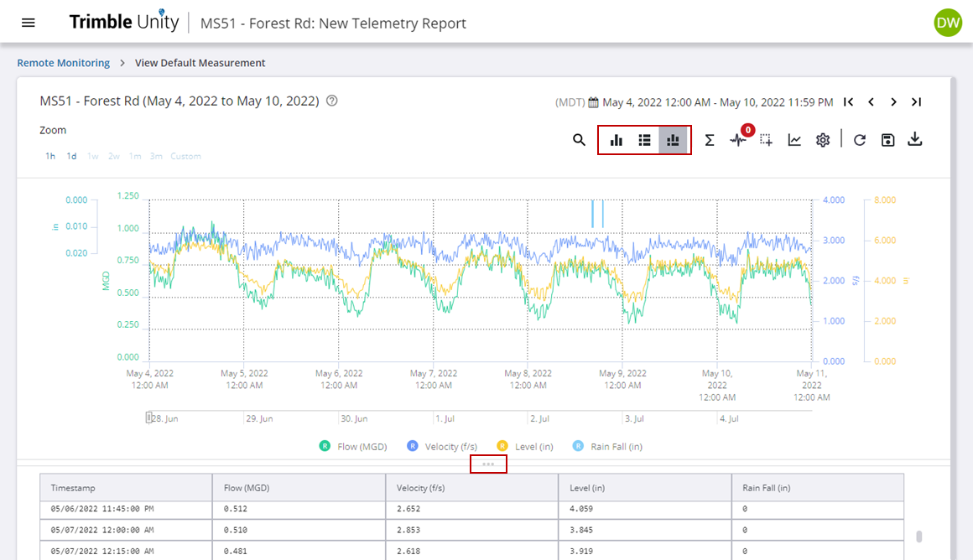Open the DW user avatar menu
Viewport: 973px width, 560px height.
pos(948,23)
